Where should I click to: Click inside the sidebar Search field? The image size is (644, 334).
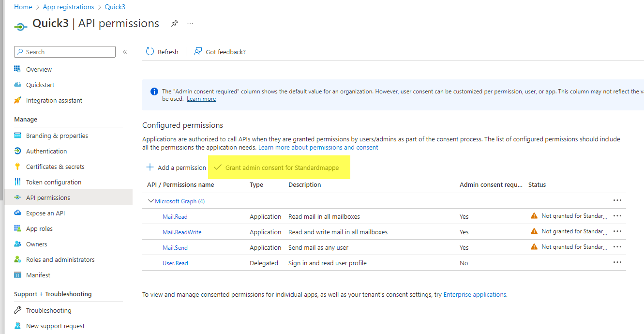point(65,52)
